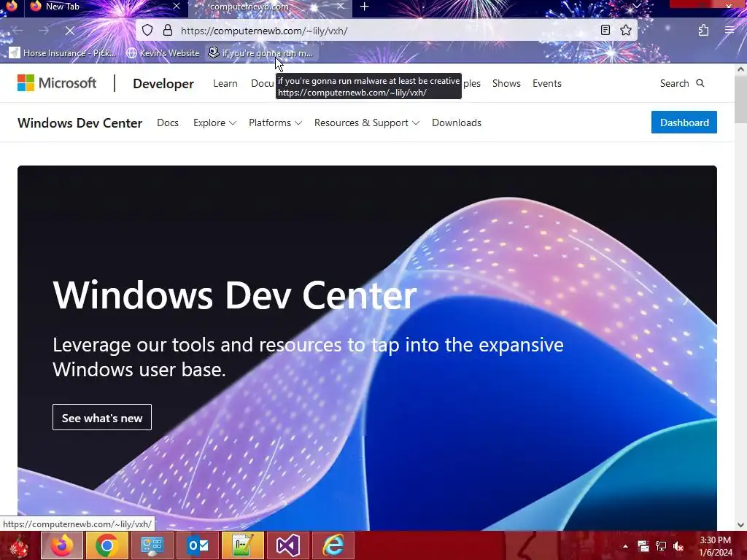This screenshot has height=560, width=747.
Task: Open the 'if you're gonna run m...' bookmark
Action: [261, 52]
